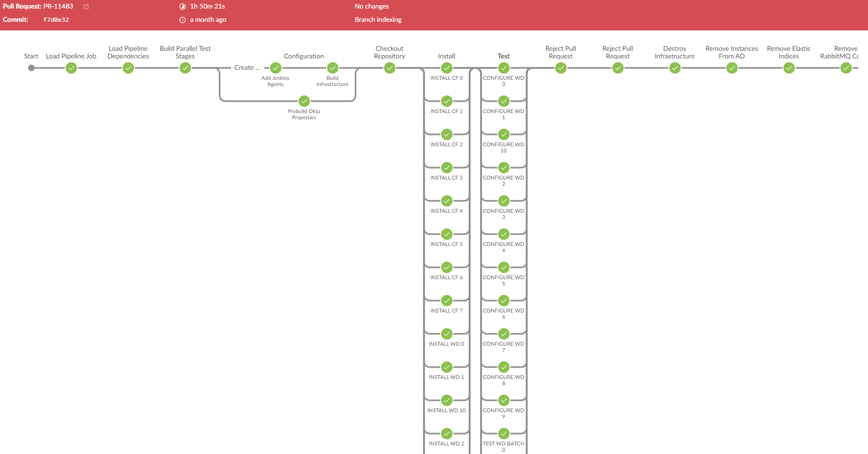Click the CONFIGURE WD 10 node
868x454 pixels.
point(504,134)
